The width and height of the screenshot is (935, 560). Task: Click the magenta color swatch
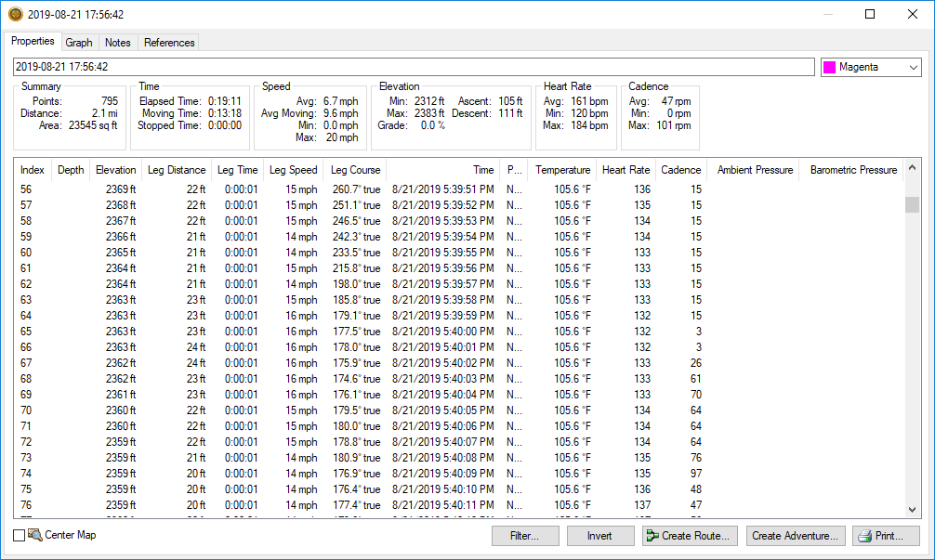829,67
